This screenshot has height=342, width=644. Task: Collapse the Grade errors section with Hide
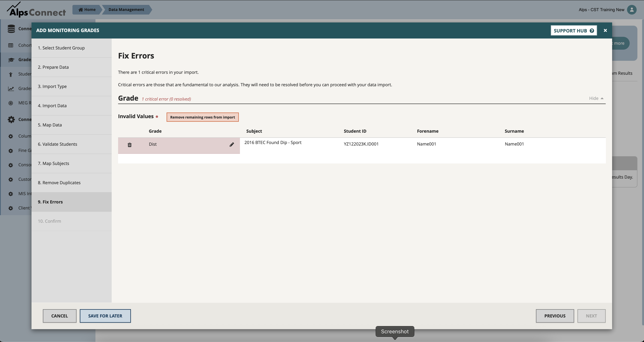click(x=596, y=98)
